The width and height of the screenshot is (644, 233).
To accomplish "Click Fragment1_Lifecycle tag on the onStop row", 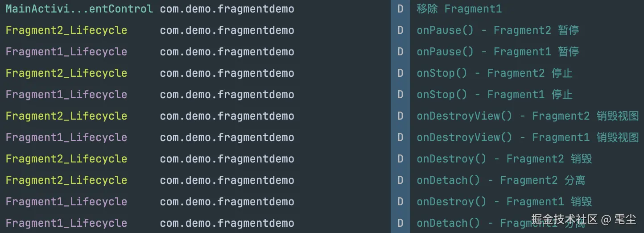I will click(66, 95).
